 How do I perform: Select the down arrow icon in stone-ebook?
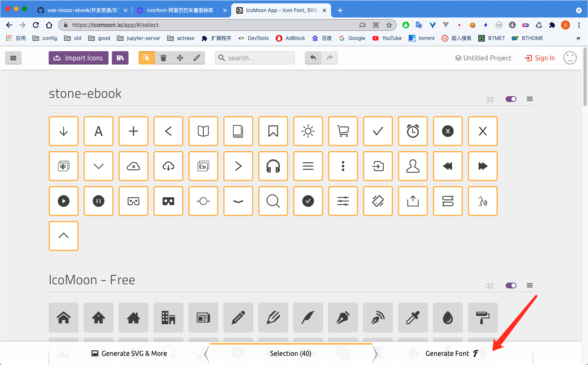point(64,131)
